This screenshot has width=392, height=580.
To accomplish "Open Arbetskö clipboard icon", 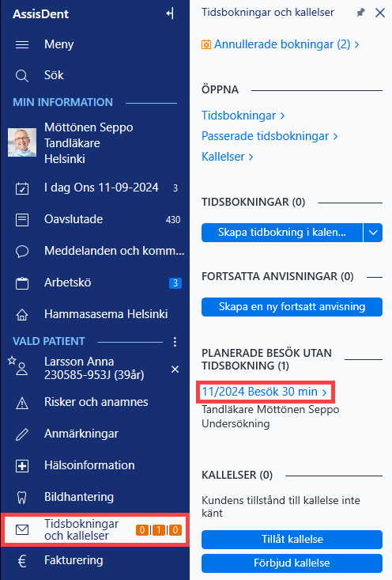I will (22, 283).
